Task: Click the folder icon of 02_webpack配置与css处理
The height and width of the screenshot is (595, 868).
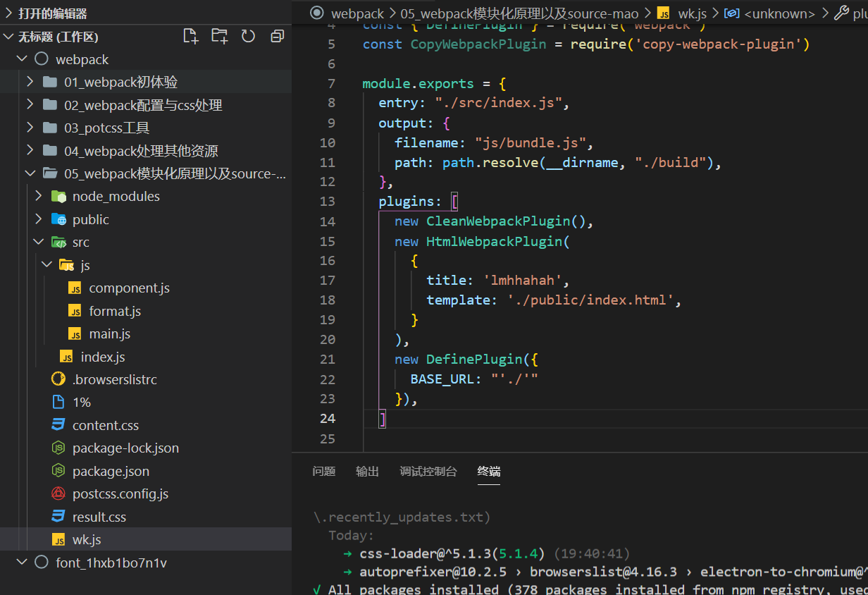Action: coord(50,105)
